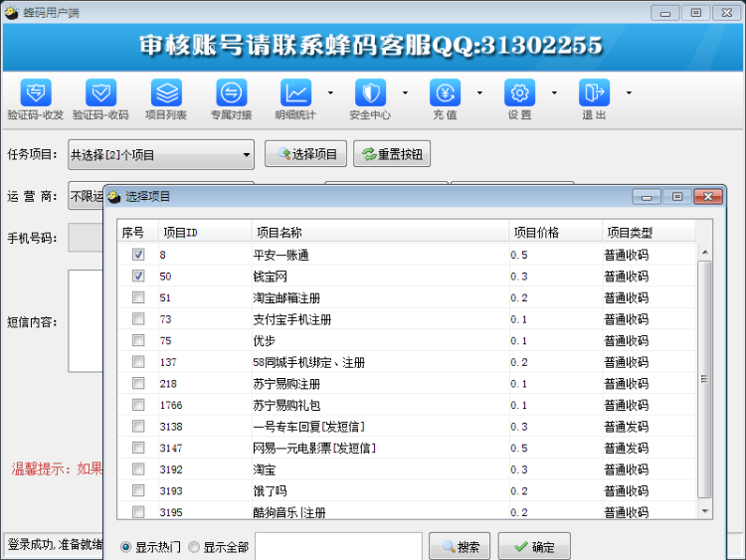Image resolution: width=746 pixels, height=560 pixels.
Task: Open 充值 yuan icon
Action: coord(445,93)
